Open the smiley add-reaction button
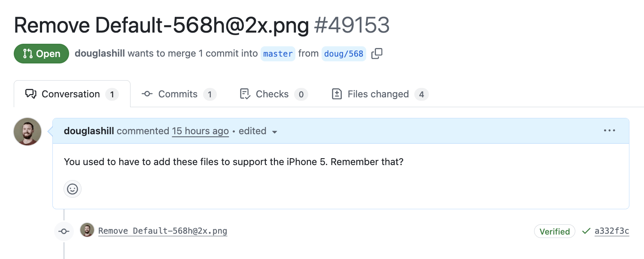This screenshot has height=259, width=644. pos(73,189)
